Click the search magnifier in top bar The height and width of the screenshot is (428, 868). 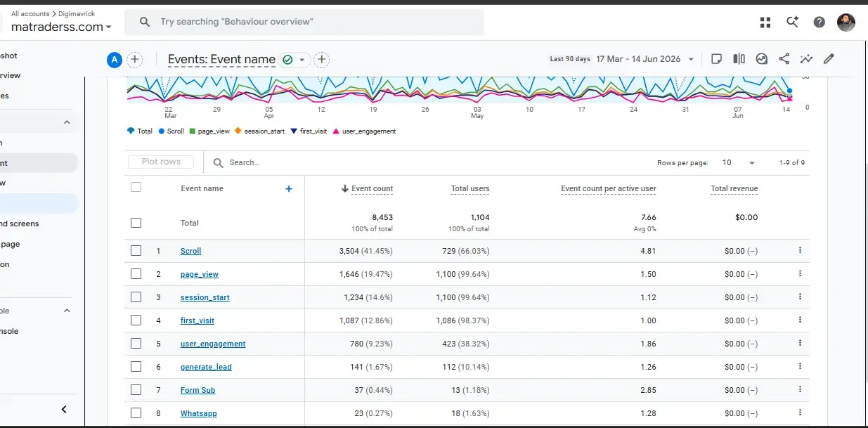(145, 22)
